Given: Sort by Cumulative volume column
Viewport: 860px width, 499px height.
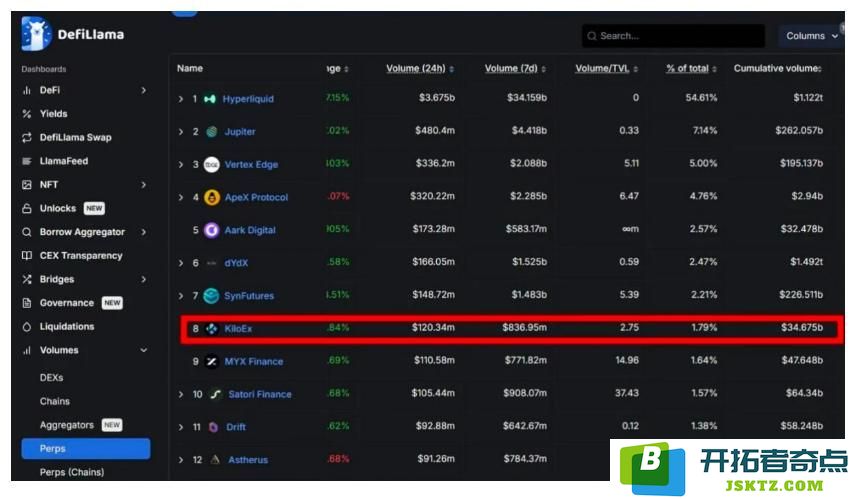Looking at the screenshot, I should point(778,69).
